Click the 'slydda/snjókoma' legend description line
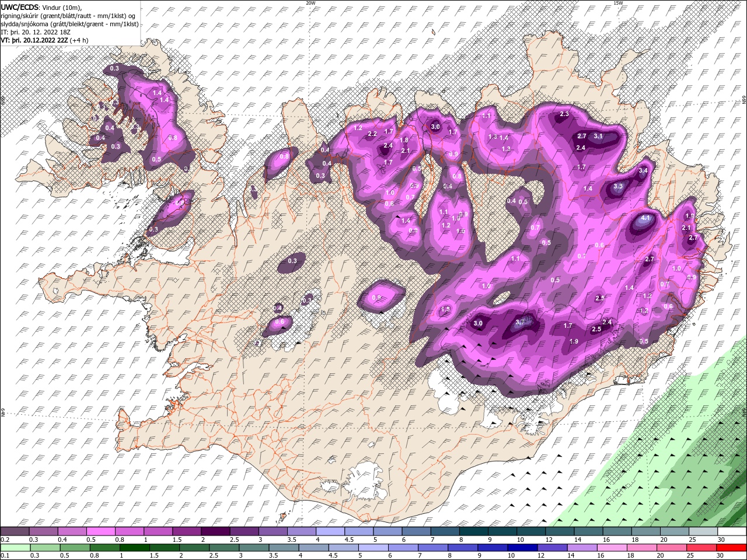Image resolution: width=747 pixels, height=560 pixels. click(69, 24)
